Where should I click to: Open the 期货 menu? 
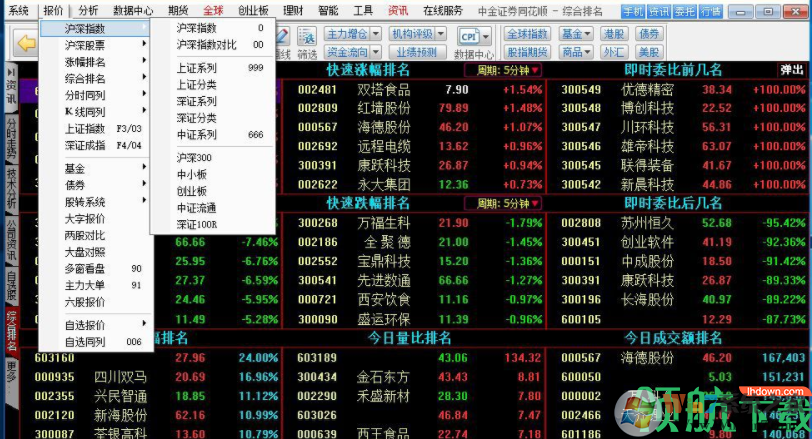(178, 10)
